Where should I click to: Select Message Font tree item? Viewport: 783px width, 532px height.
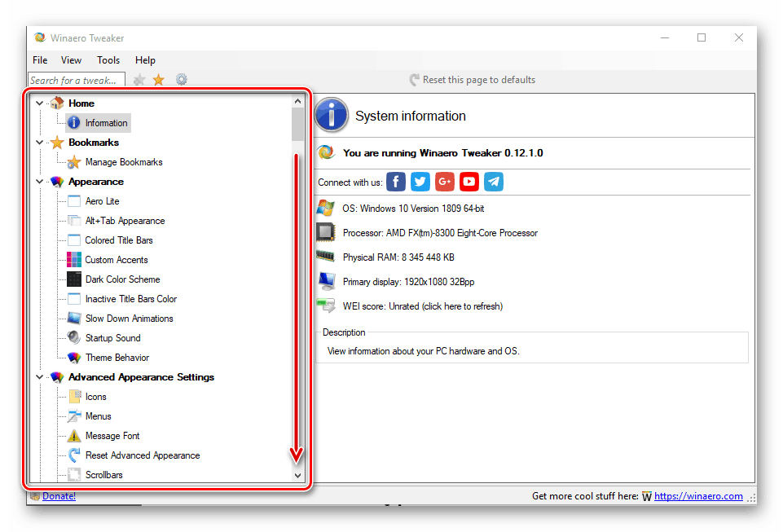point(112,436)
